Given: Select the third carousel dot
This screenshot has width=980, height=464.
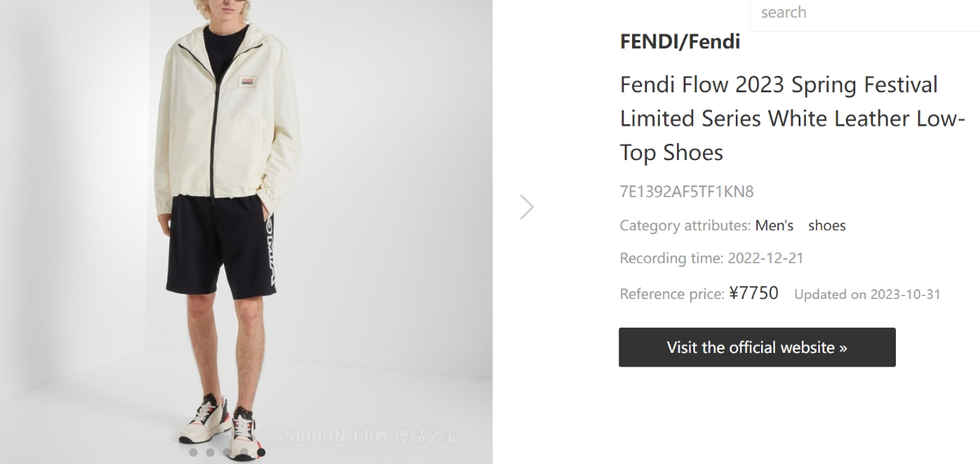Looking at the screenshot, I should (227, 452).
